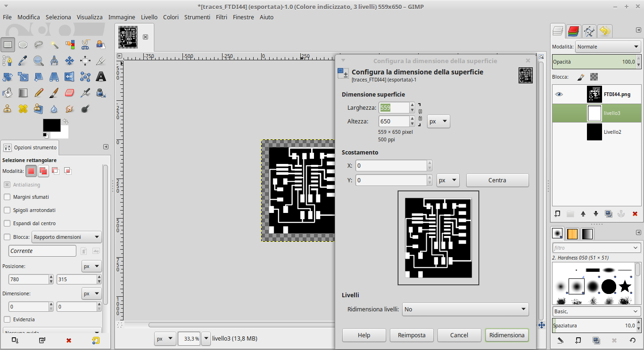Click the black foreground color swatch
The height and width of the screenshot is (350, 644).
pos(51,125)
